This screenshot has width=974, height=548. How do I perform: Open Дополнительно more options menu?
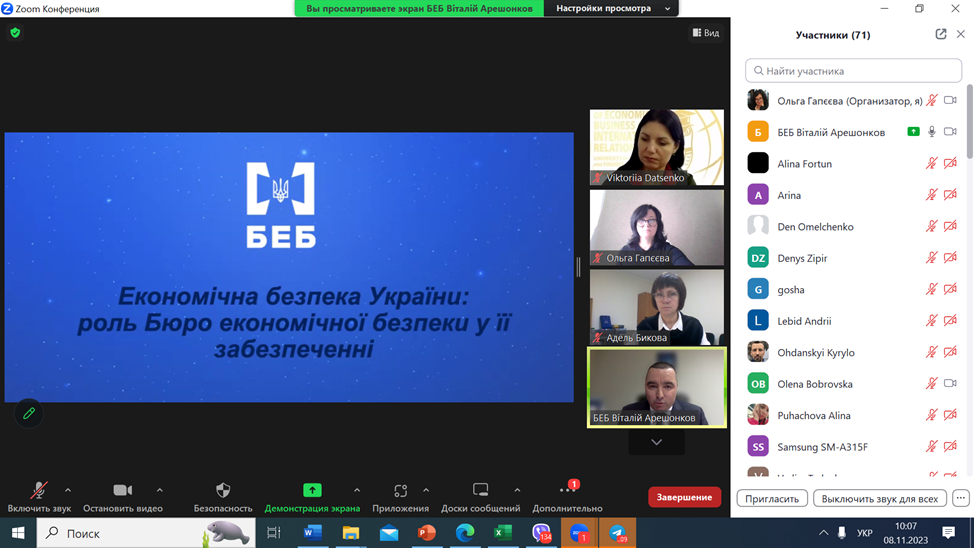[567, 497]
